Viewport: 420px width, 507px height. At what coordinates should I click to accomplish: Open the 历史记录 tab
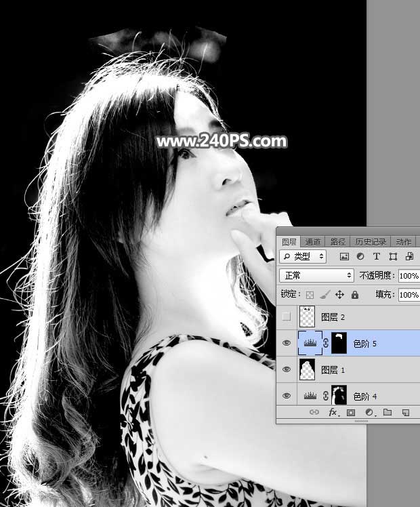click(x=371, y=241)
